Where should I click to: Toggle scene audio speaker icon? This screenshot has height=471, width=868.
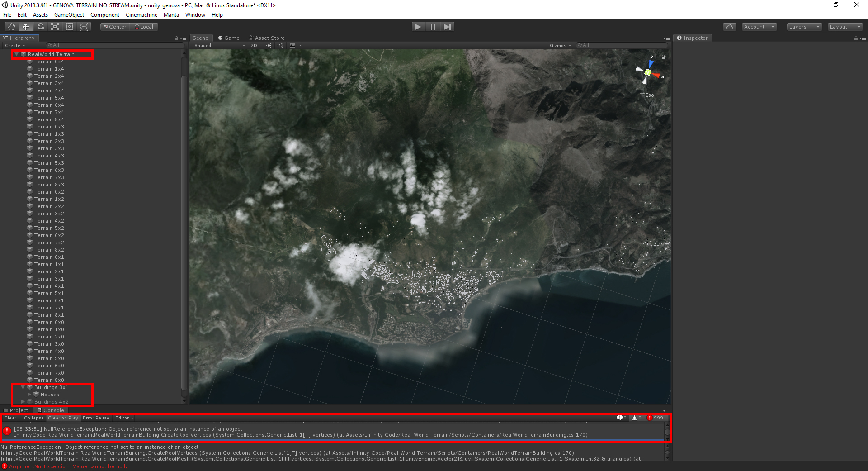pos(281,45)
